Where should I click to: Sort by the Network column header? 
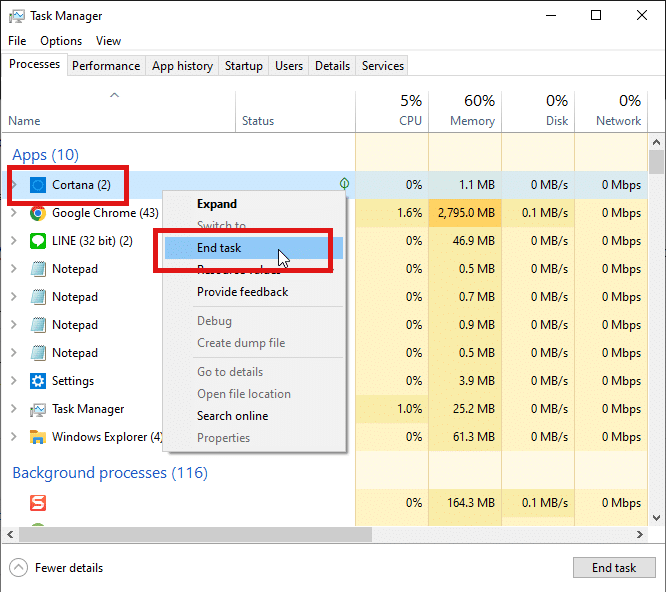tap(611, 112)
